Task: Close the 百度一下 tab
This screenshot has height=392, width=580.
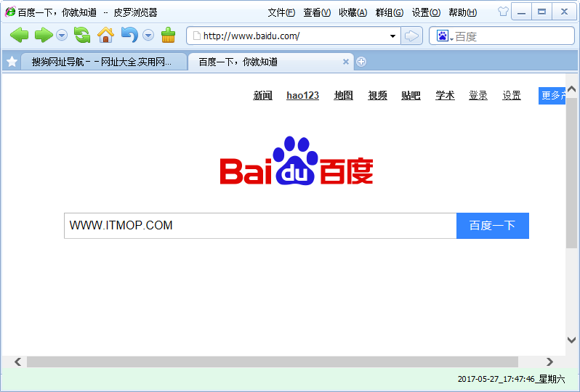Action: coord(346,62)
